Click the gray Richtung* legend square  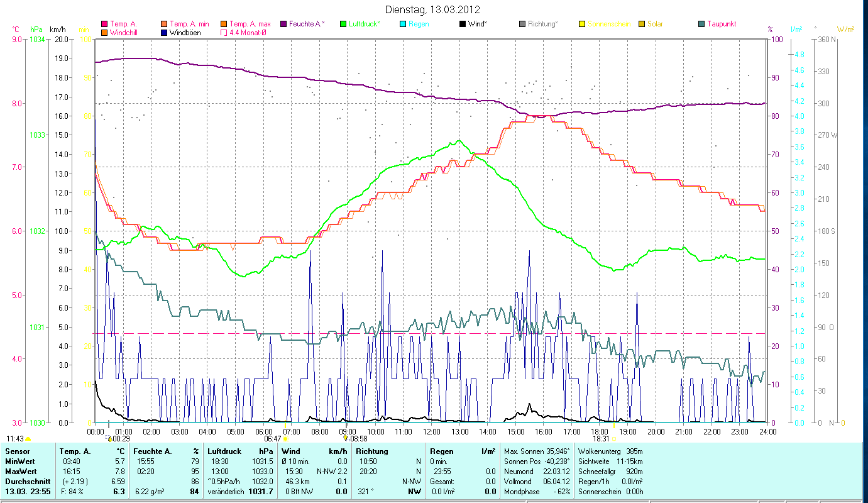coord(522,25)
